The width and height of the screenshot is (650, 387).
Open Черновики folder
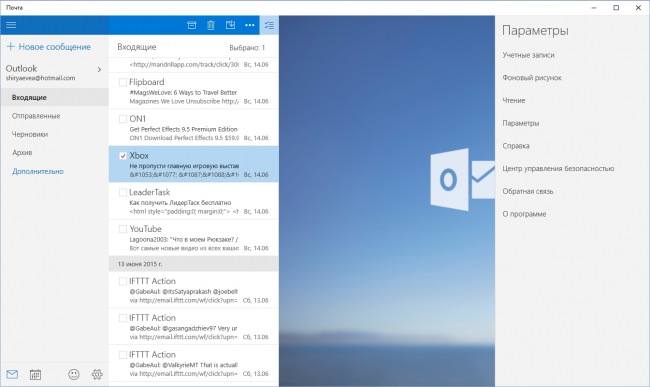click(x=54, y=134)
